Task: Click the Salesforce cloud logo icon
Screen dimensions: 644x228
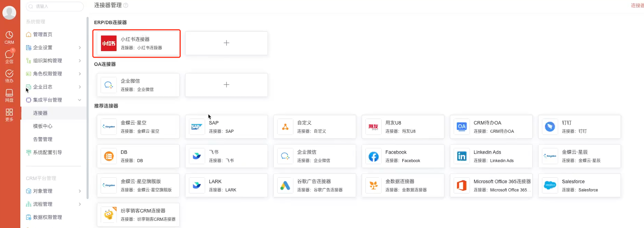Action: pos(550,186)
